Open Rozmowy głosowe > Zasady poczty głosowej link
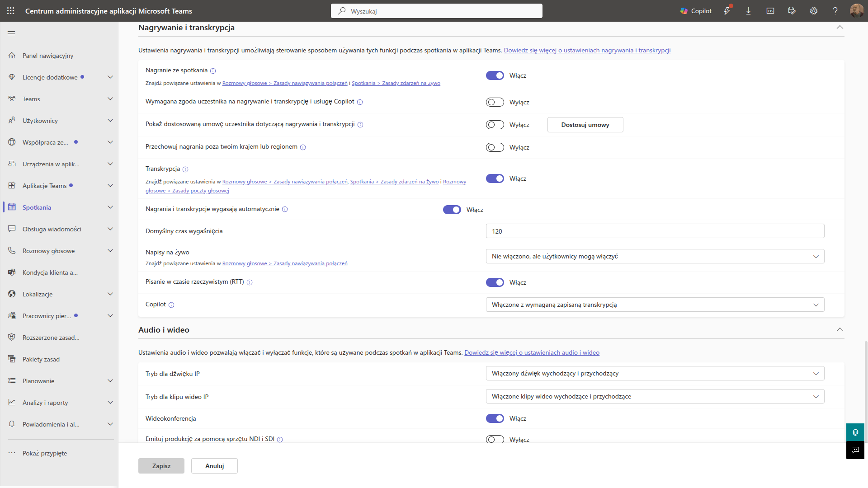Viewport: 868px width, 488px height. pos(187,191)
